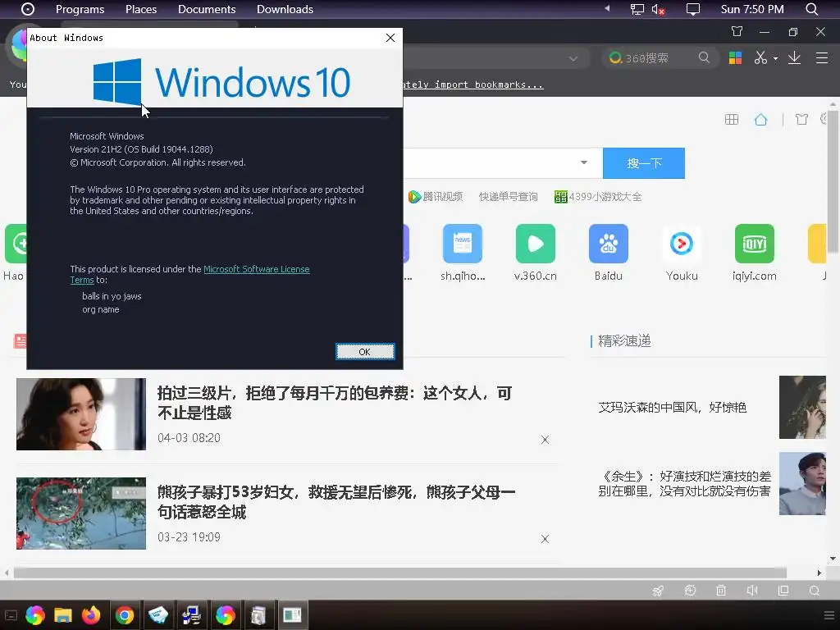Click the Sun 7:50 PM clock
Image resolution: width=840 pixels, height=630 pixels.
(752, 9)
